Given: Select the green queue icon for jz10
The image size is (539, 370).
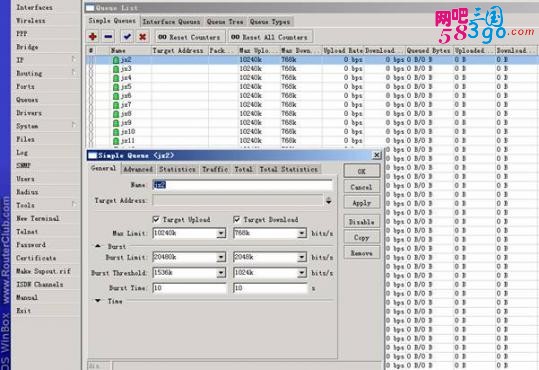Looking at the screenshot, I should coord(116,132).
